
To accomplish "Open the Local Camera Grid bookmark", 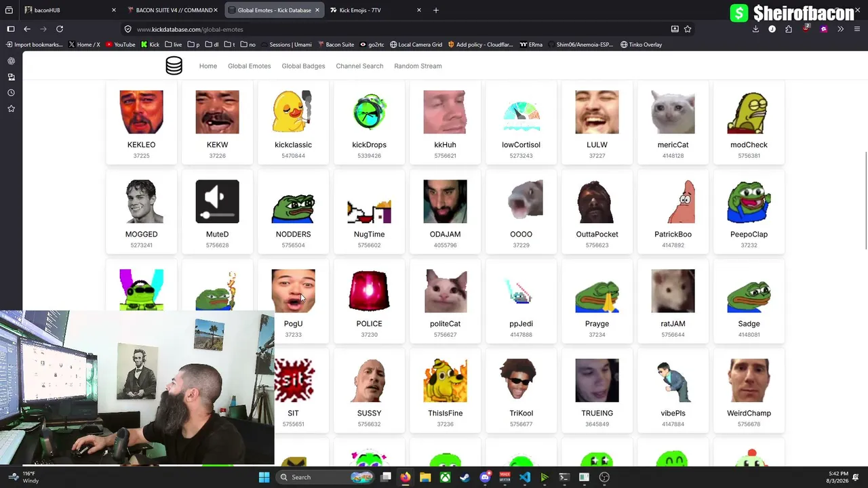I will pyautogui.click(x=416, y=45).
